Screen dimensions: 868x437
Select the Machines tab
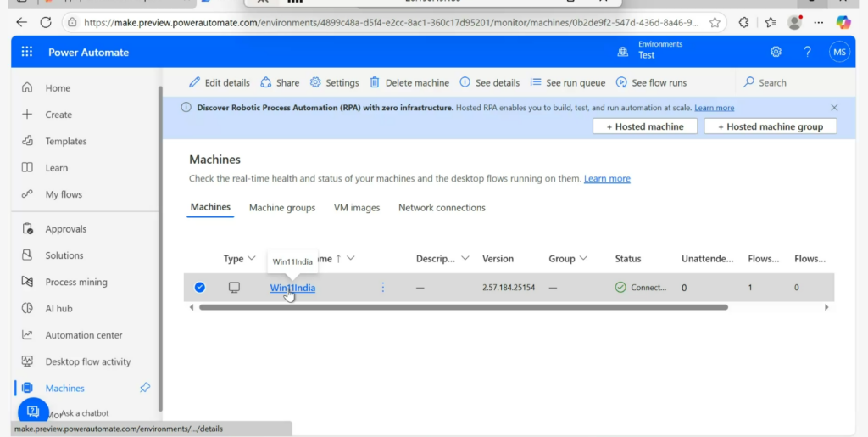pos(210,207)
